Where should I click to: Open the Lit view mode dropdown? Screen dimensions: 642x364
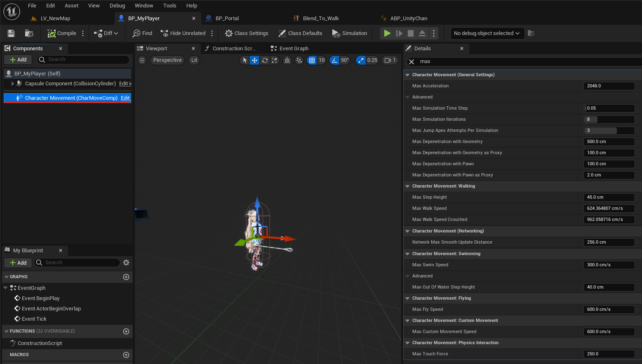pyautogui.click(x=194, y=60)
